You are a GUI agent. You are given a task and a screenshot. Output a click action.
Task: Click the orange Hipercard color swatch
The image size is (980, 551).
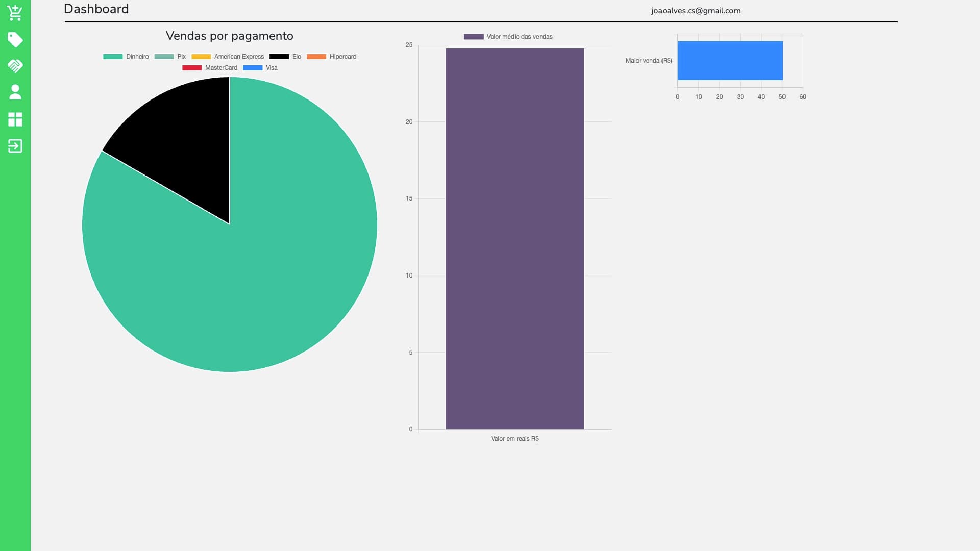tap(316, 57)
